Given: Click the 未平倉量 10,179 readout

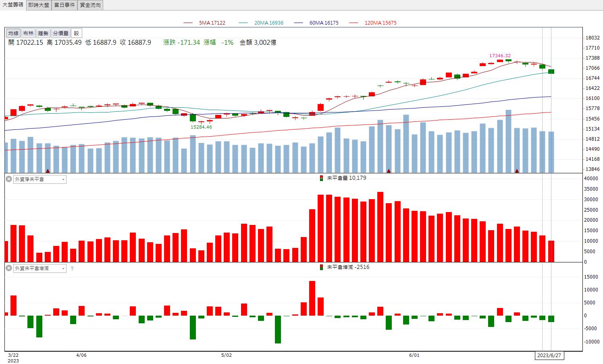Looking at the screenshot, I should (x=347, y=178).
